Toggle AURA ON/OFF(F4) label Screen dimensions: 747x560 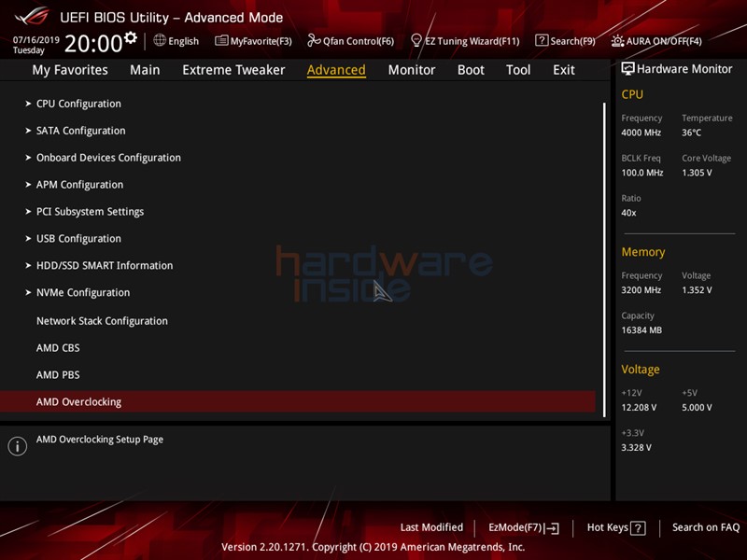664,41
